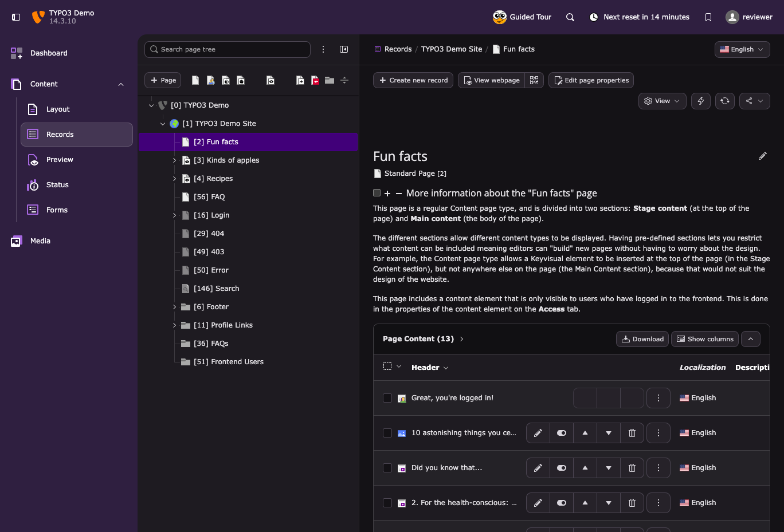
Task: Open the bookmarks icon in top bar
Action: click(x=708, y=17)
